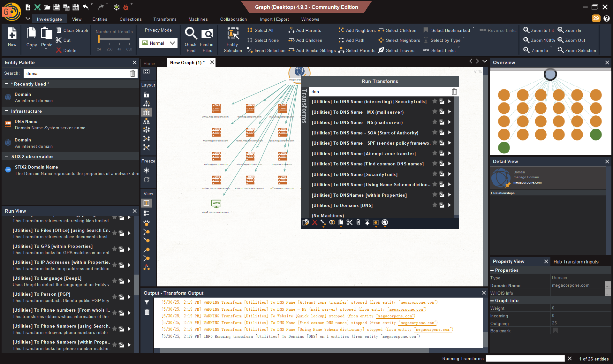Screen dimensions: 613x364
Task: Favorite the To DNS Name (interesting) SecurityTrails transform star
Action: point(435,102)
